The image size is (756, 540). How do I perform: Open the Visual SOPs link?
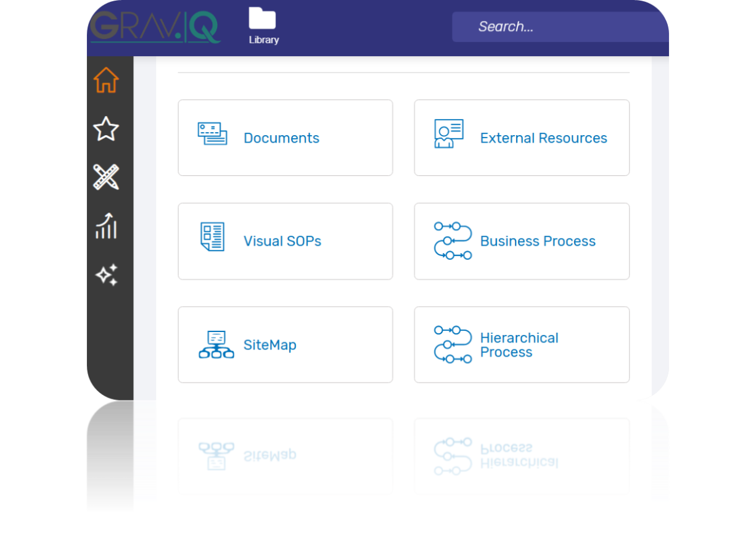point(282,241)
